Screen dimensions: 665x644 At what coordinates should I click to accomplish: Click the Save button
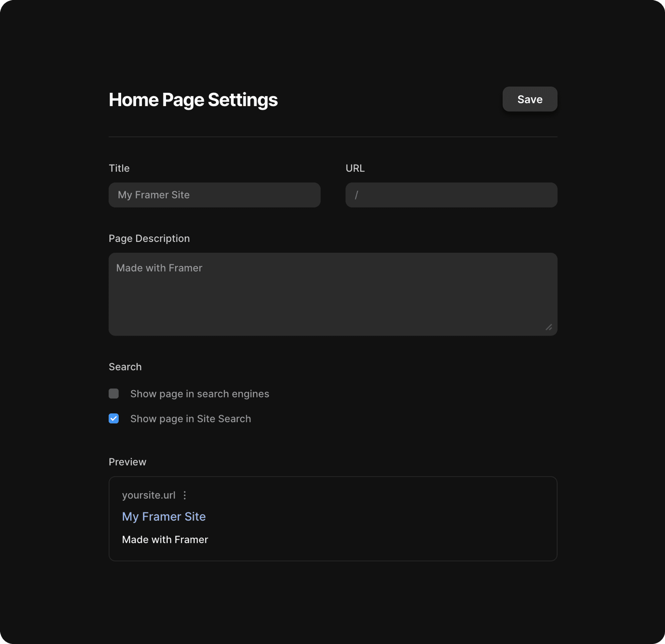click(529, 99)
